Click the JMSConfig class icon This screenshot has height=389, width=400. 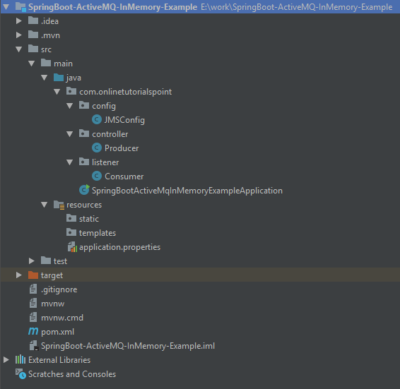97,120
